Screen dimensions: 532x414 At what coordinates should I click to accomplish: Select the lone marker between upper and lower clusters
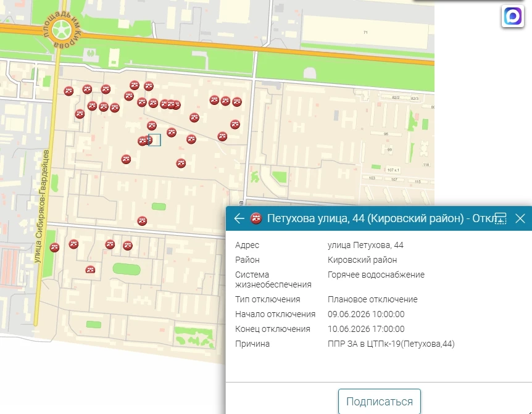pos(142,221)
